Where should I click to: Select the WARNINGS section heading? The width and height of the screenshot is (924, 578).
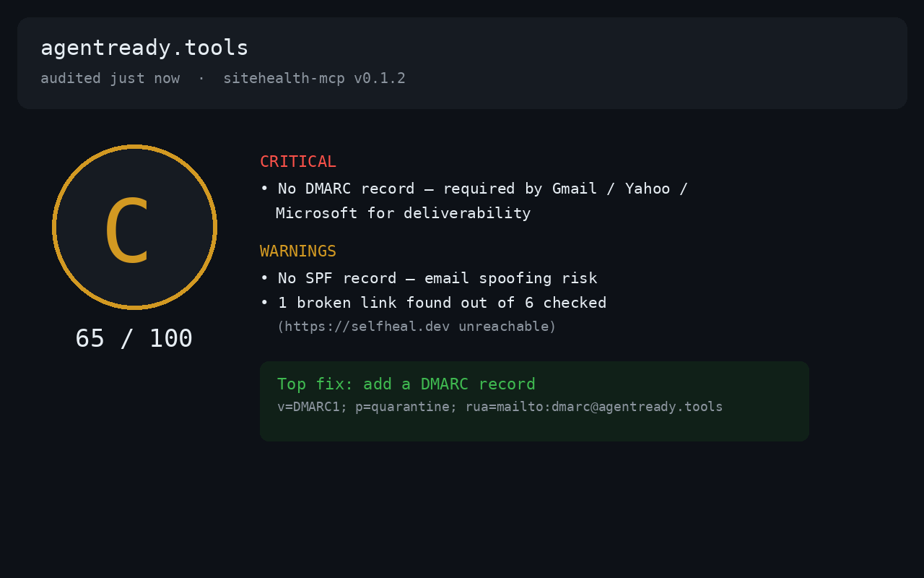coord(298,251)
